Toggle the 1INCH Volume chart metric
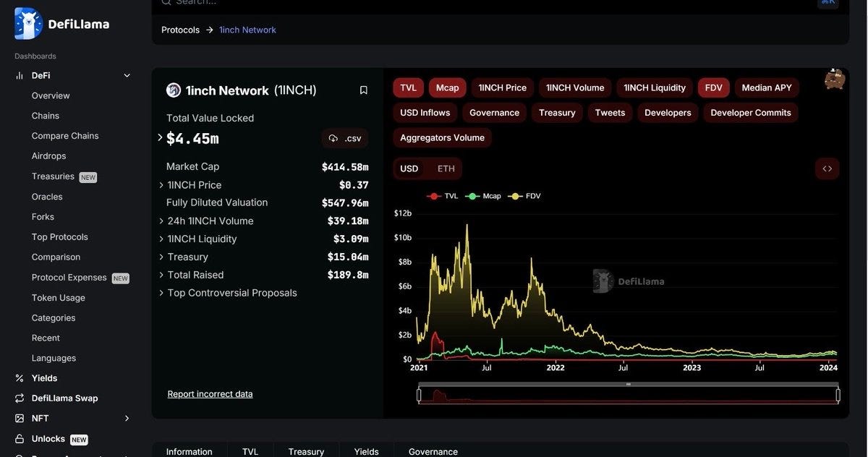868x457 pixels. pos(575,87)
